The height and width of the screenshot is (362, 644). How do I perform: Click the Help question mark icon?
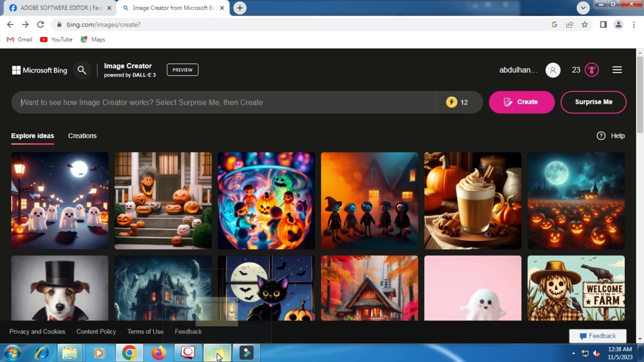click(x=601, y=136)
